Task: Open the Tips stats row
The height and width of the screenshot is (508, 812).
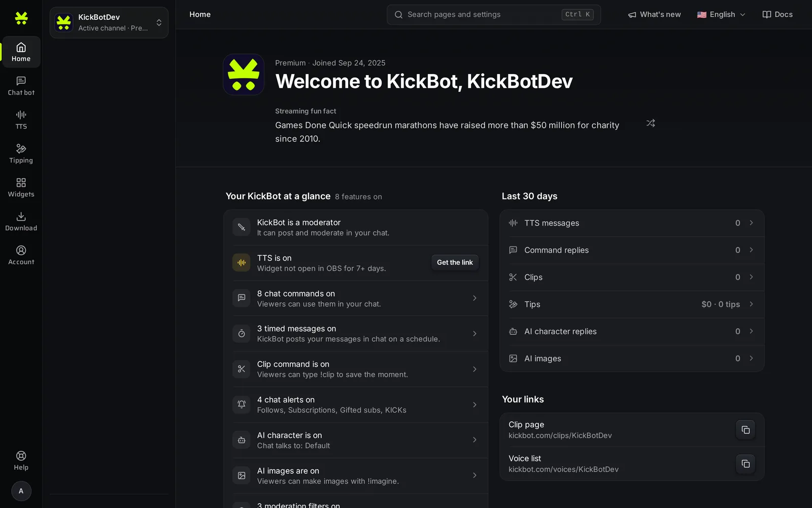Action: pos(632,304)
